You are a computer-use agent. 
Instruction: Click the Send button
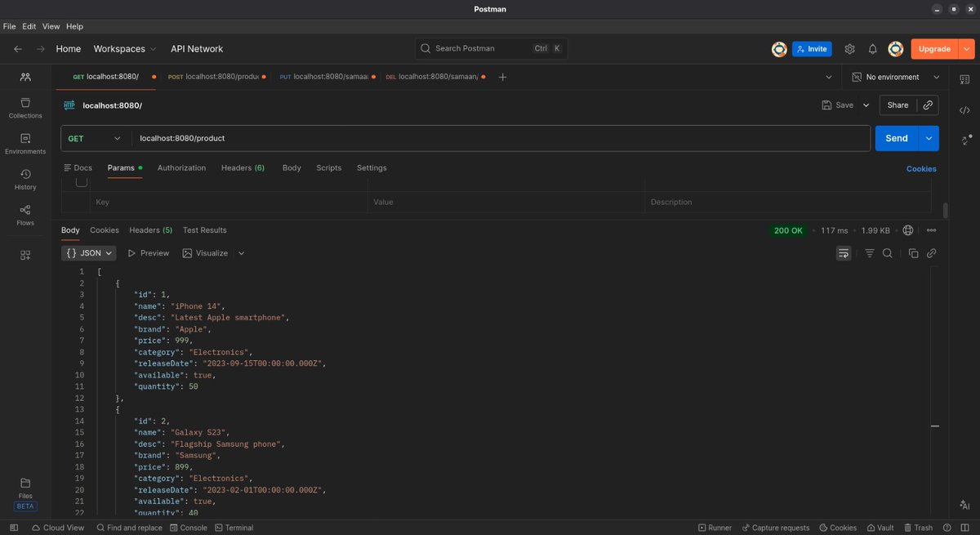[897, 138]
